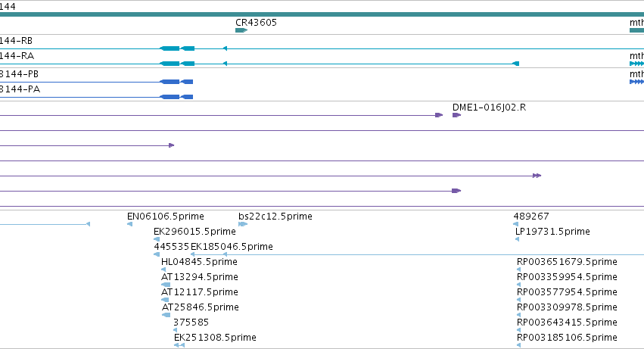Select the AT25846.5prime label

click(200, 307)
